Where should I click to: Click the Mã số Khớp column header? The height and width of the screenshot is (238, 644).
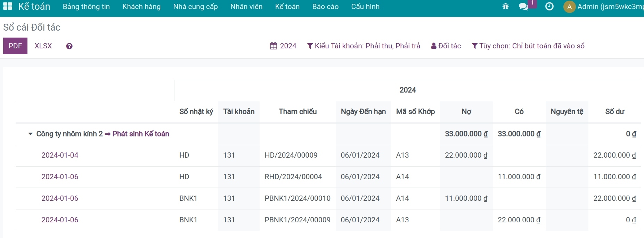(x=415, y=112)
